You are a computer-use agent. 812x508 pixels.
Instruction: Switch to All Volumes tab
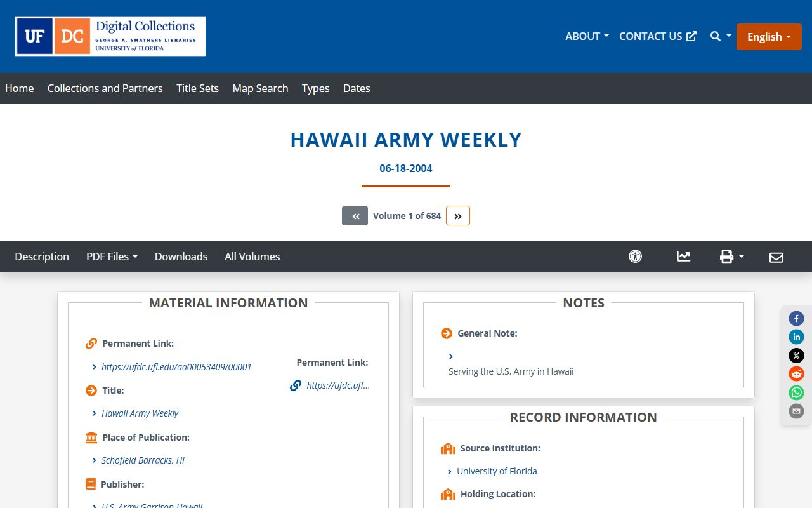(x=252, y=257)
